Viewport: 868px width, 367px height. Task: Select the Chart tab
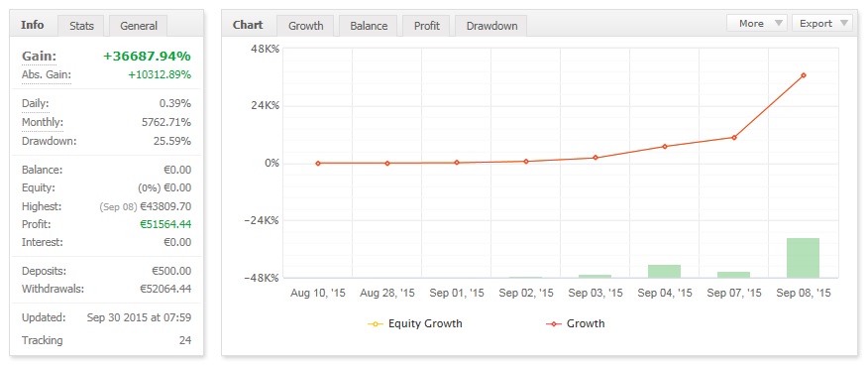click(x=248, y=25)
